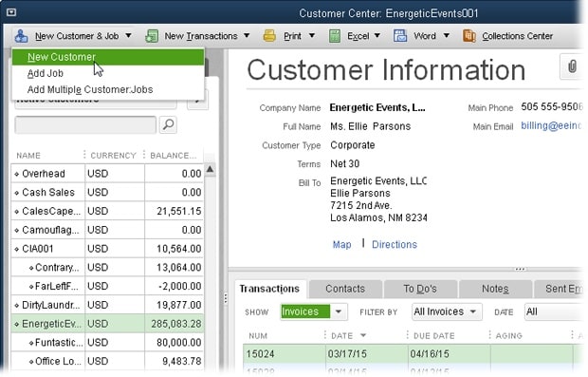588x377 pixels.
Task: Open New Customer & Job dropdown arrow
Action: click(x=128, y=36)
